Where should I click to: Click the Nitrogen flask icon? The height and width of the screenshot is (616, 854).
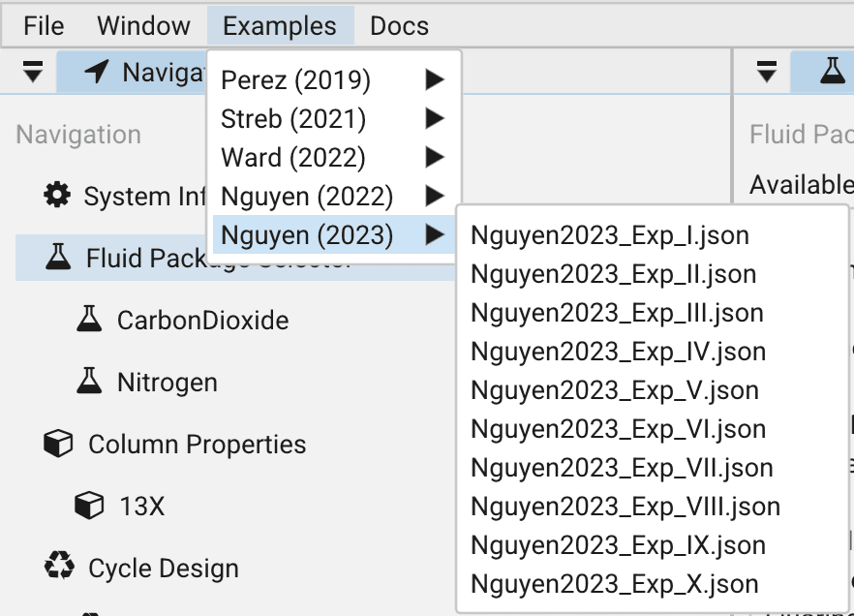(90, 382)
